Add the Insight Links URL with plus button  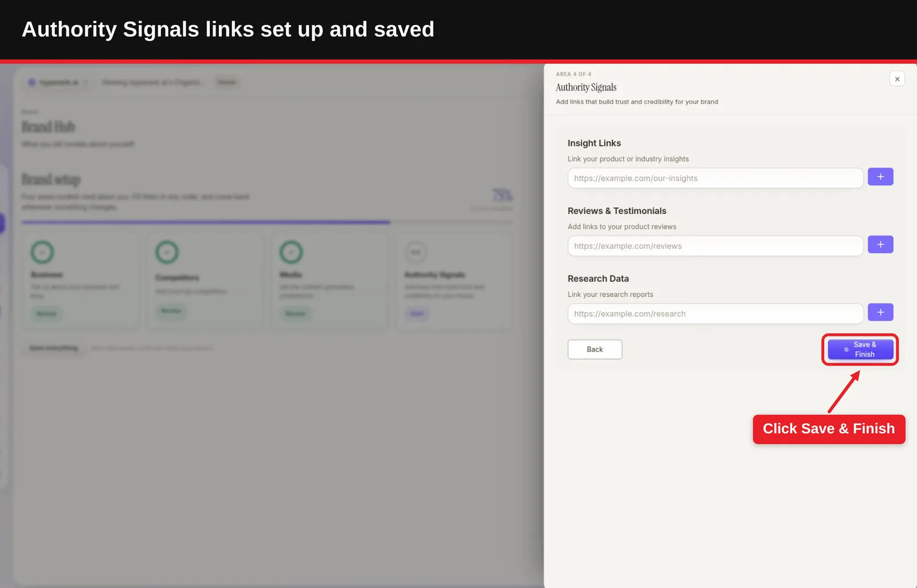[x=880, y=177]
